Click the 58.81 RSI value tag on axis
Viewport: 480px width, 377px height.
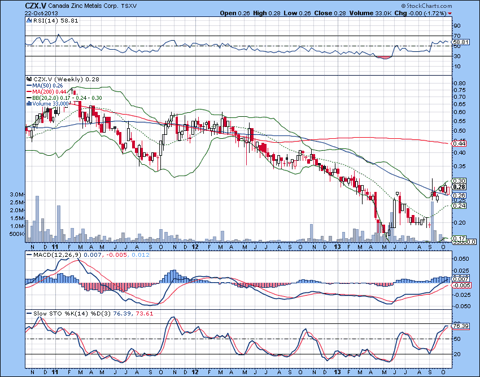(x=461, y=42)
